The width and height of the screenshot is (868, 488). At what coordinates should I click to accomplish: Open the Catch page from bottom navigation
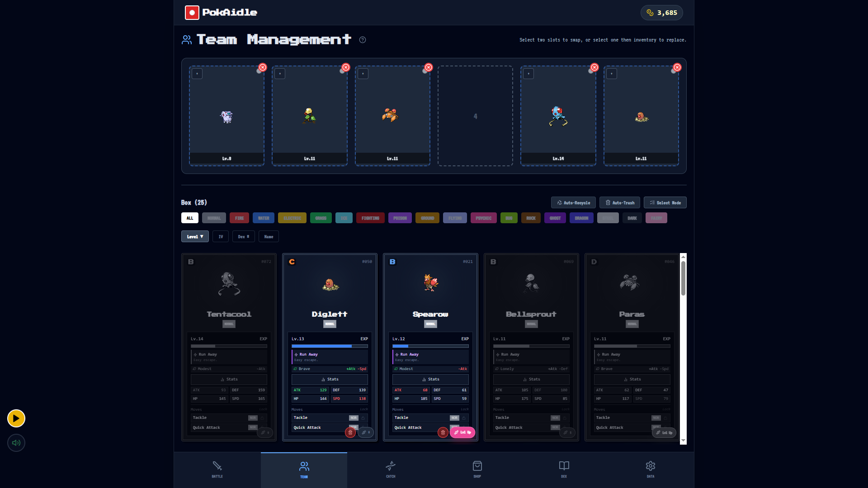tap(391, 469)
